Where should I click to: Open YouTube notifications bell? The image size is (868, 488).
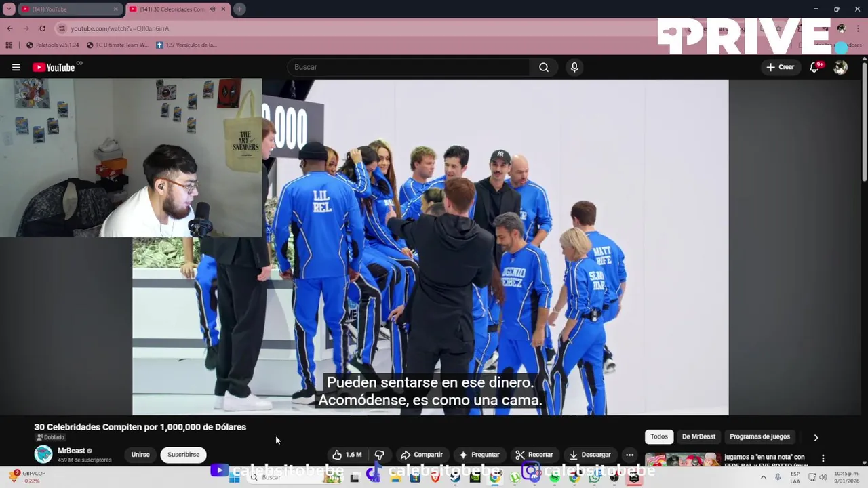tap(814, 67)
